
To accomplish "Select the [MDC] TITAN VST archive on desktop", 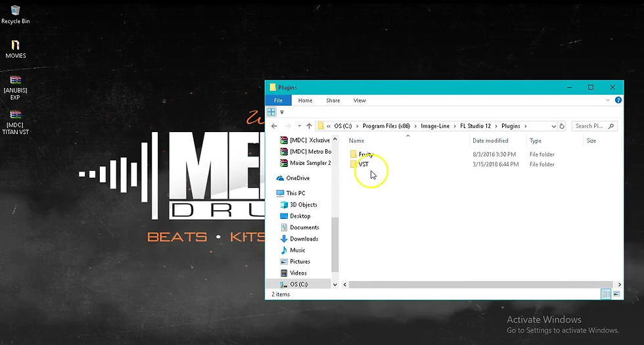I will [x=15, y=122].
